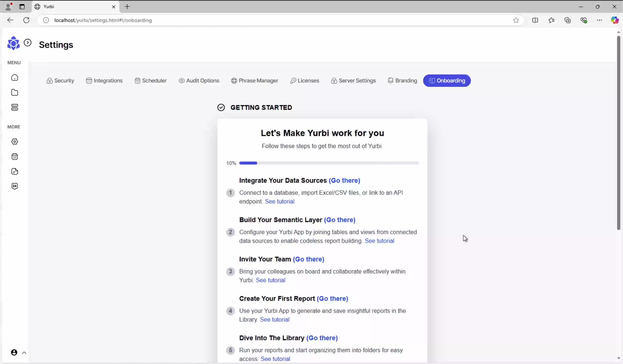Close the Yurbi browser tab
623x364 pixels.
click(x=114, y=7)
